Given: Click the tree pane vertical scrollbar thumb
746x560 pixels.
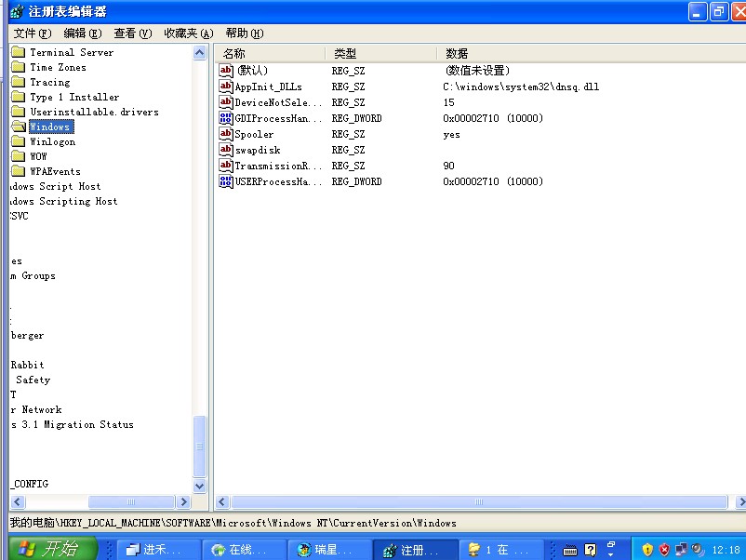Looking at the screenshot, I should coord(200,447).
